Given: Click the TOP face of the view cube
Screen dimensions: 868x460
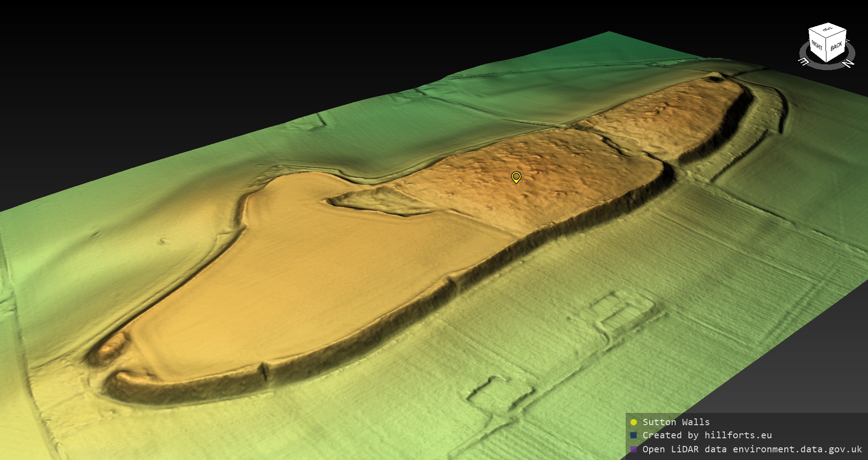Looking at the screenshot, I should pos(828,30).
